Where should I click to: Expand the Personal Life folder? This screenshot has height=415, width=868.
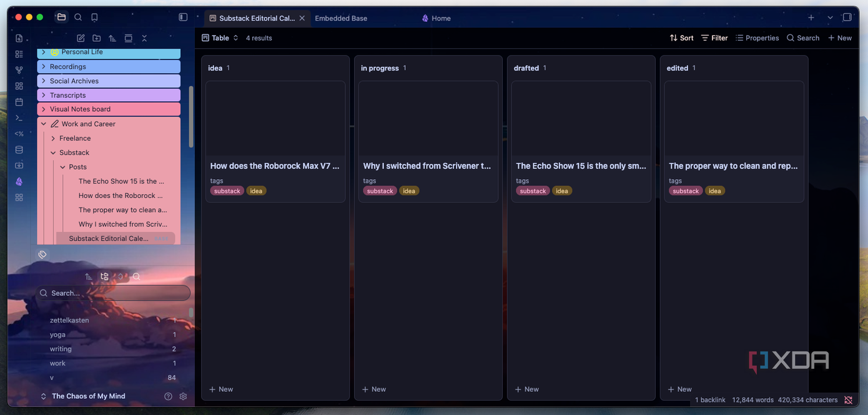click(43, 52)
